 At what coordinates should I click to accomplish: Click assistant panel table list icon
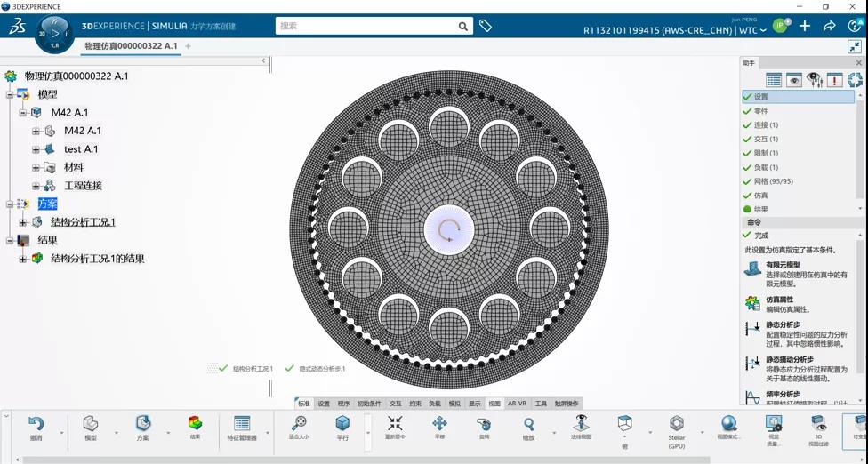[x=774, y=80]
